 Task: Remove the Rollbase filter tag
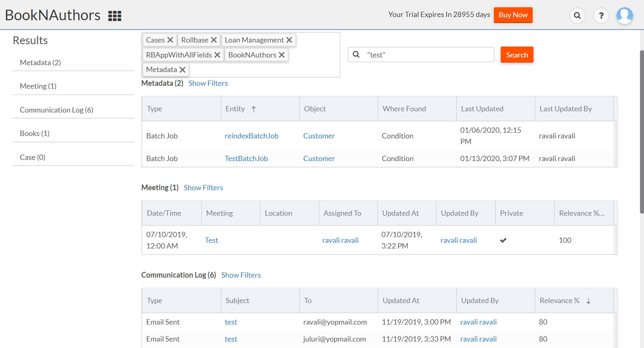point(214,40)
